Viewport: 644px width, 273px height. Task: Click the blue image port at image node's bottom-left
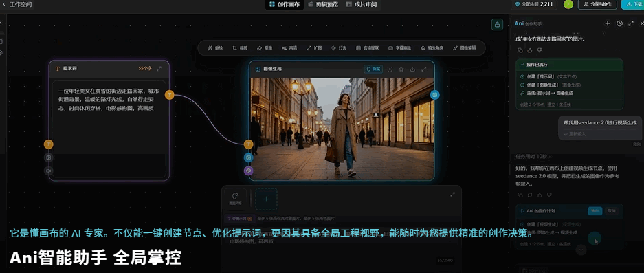[x=248, y=157]
